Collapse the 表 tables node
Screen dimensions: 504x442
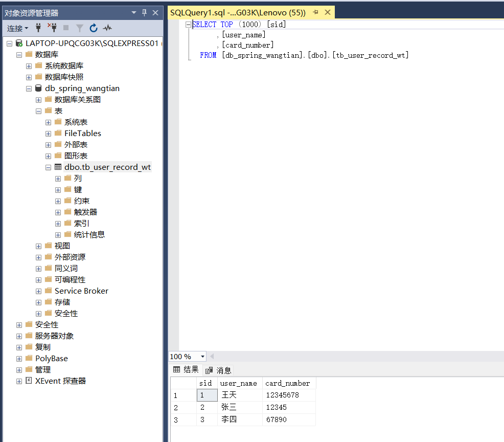pyautogui.click(x=38, y=111)
